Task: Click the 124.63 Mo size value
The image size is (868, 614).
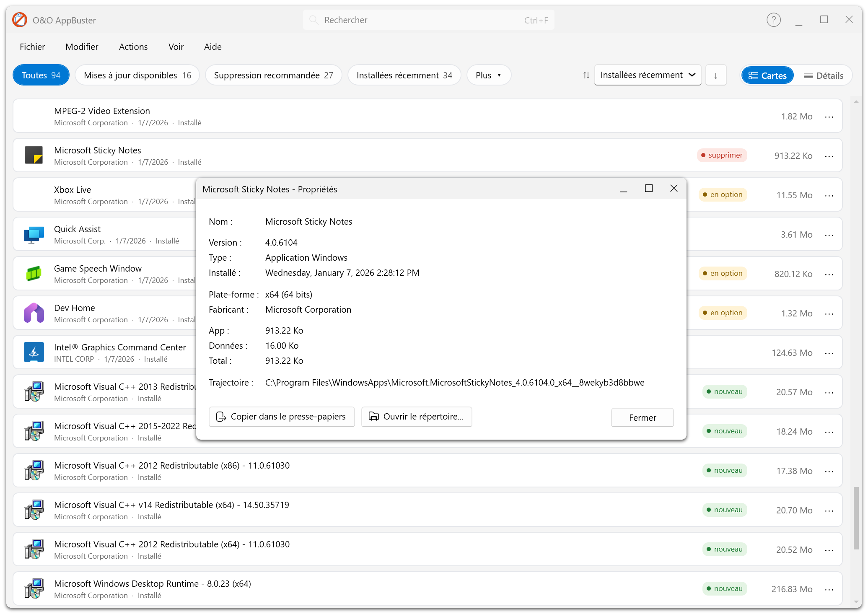Action: pos(792,352)
